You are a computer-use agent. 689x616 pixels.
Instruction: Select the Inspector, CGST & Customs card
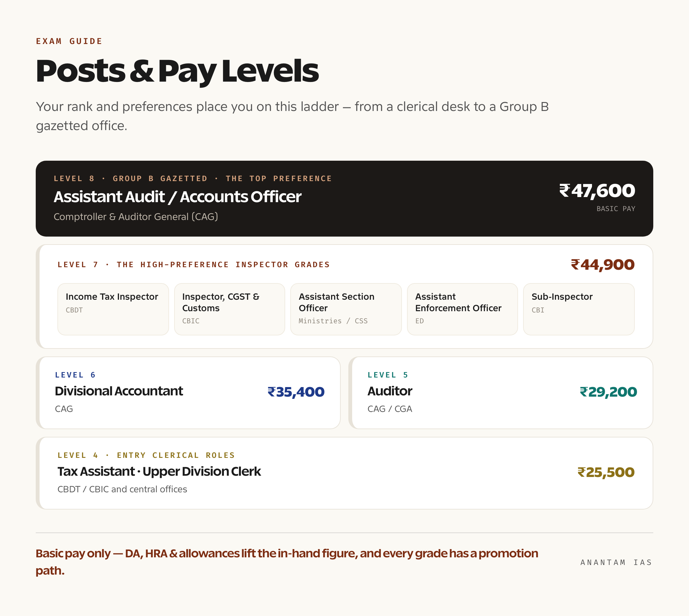pyautogui.click(x=230, y=309)
